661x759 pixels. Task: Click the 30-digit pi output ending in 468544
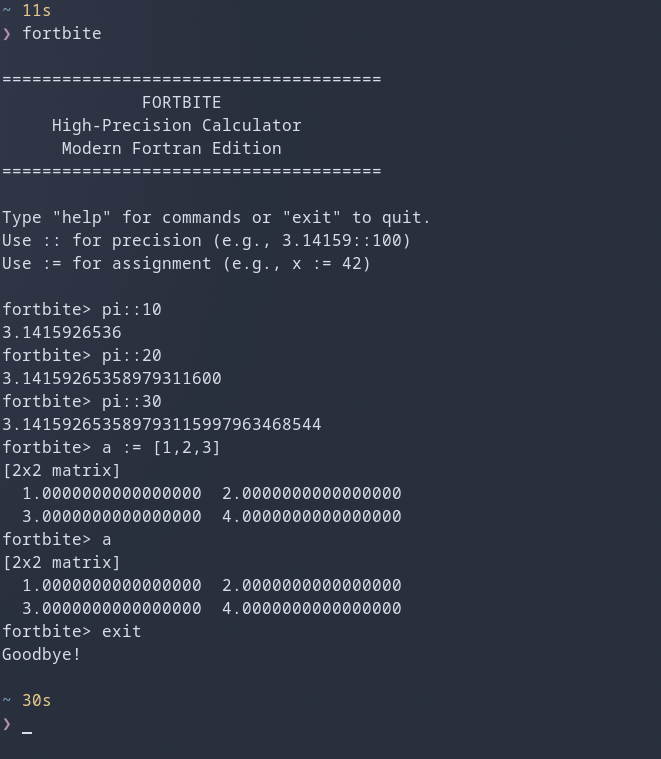[161, 425]
